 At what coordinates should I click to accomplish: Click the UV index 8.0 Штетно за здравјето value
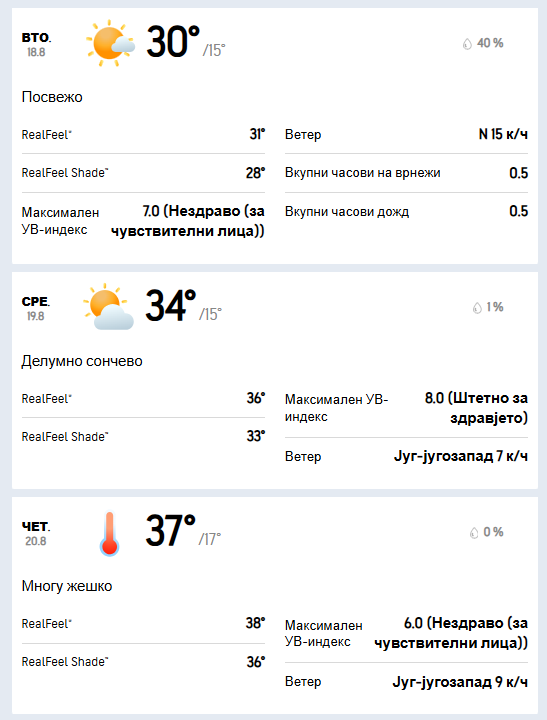point(476,408)
